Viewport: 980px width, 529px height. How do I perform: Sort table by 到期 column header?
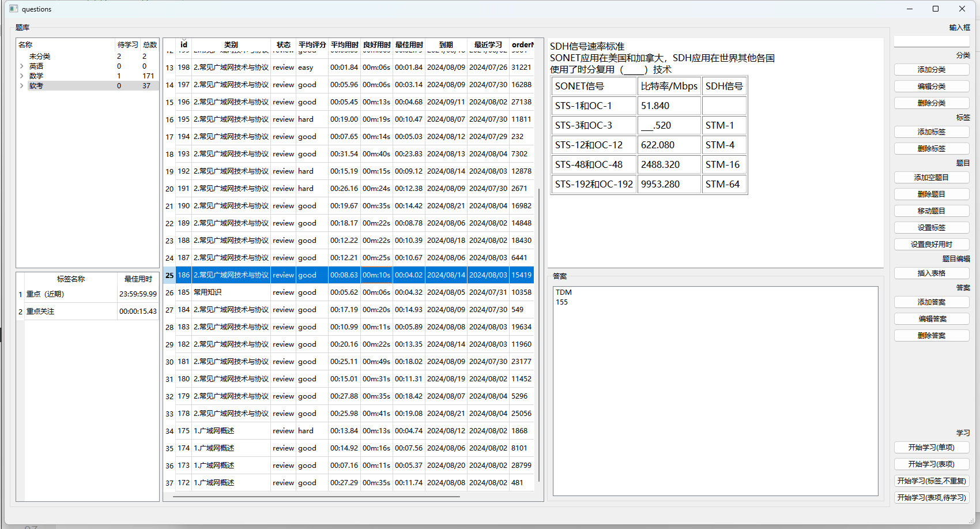coord(446,44)
